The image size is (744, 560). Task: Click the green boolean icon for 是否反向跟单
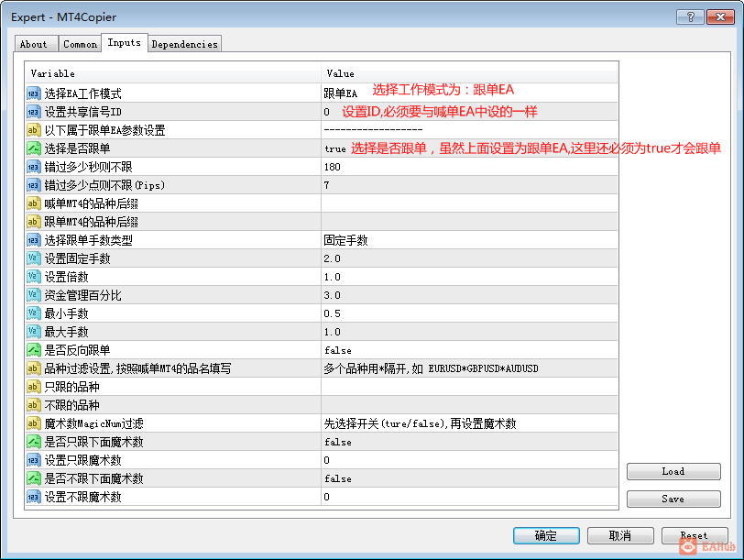click(x=33, y=349)
